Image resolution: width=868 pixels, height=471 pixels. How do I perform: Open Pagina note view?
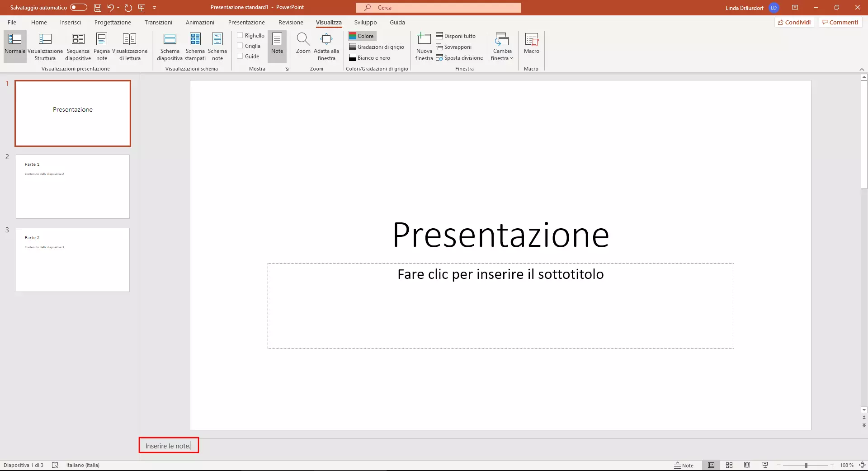tap(102, 46)
